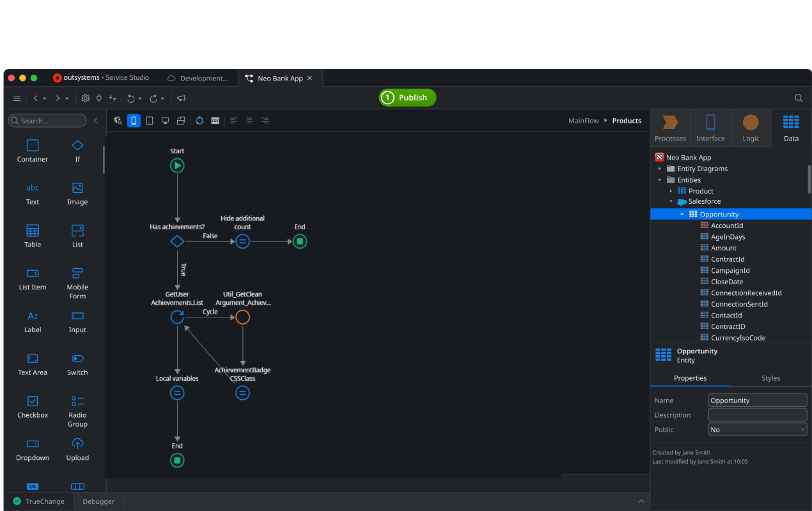Switch to the Data tab
This screenshot has width=812, height=511.
(791, 128)
